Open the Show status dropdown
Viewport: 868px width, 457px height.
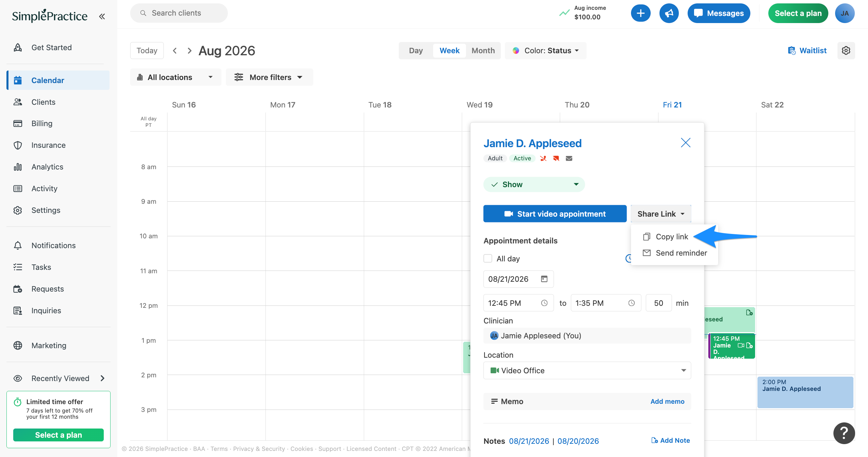pyautogui.click(x=534, y=184)
